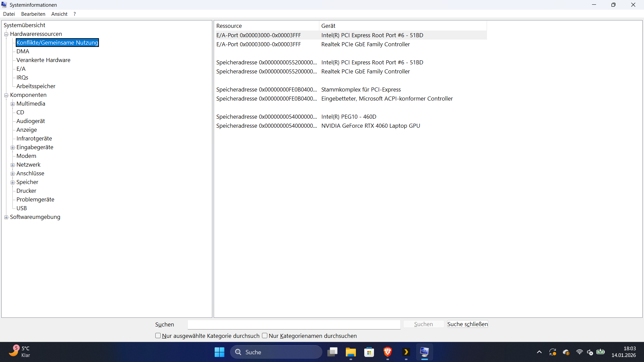
Task: Click the muted volume icon in the tray
Action: click(590, 352)
